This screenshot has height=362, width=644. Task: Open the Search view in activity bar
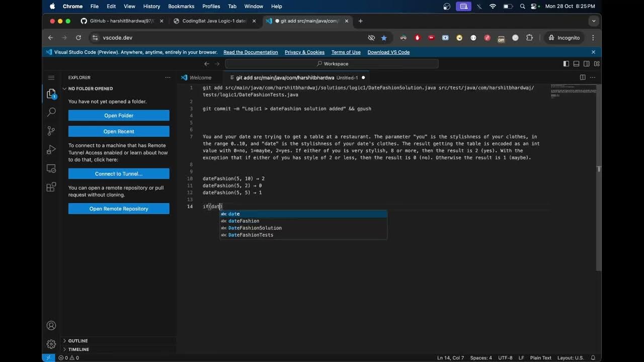[51, 112]
